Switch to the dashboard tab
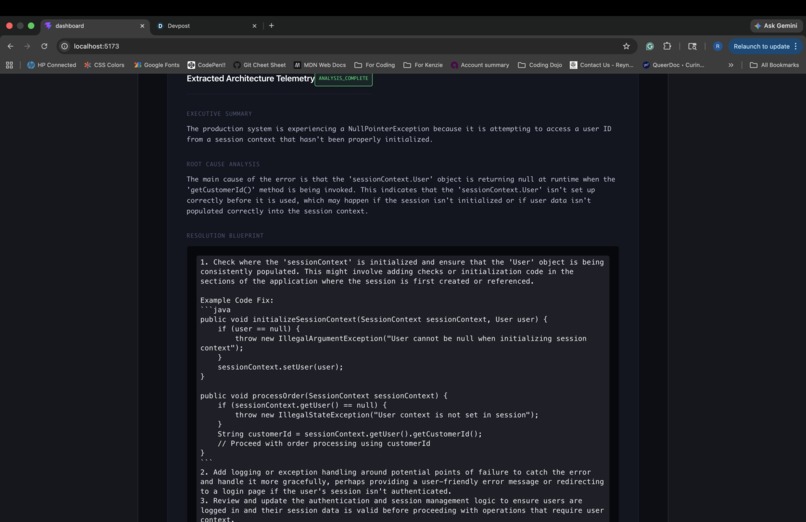This screenshot has width=806, height=522. click(94, 26)
